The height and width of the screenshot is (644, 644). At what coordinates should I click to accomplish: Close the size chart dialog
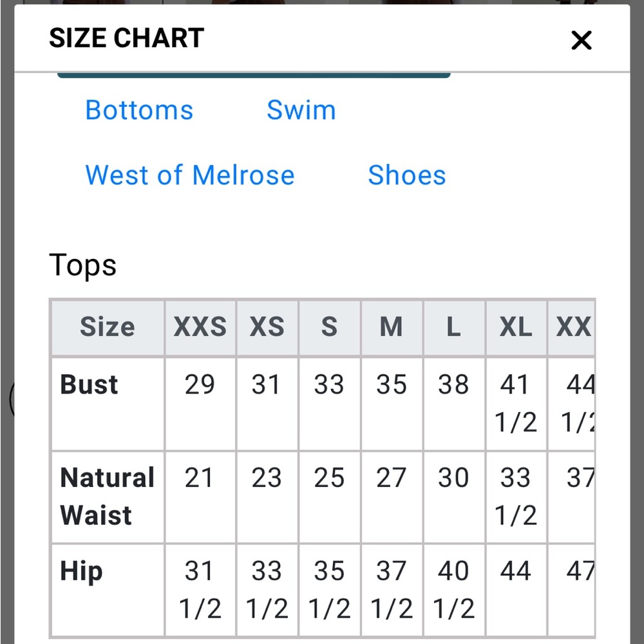(581, 41)
